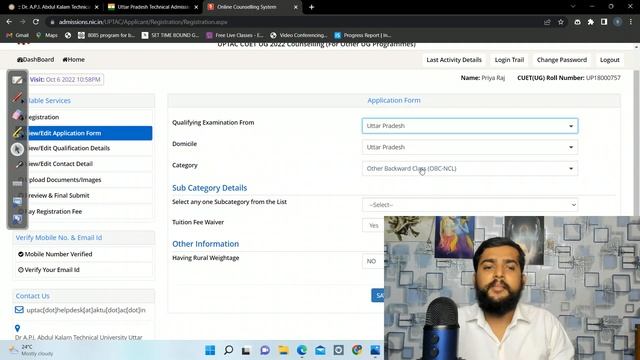Open View/Edit Contact Detail in sidebar
640x360 pixels.
pyautogui.click(x=84, y=164)
